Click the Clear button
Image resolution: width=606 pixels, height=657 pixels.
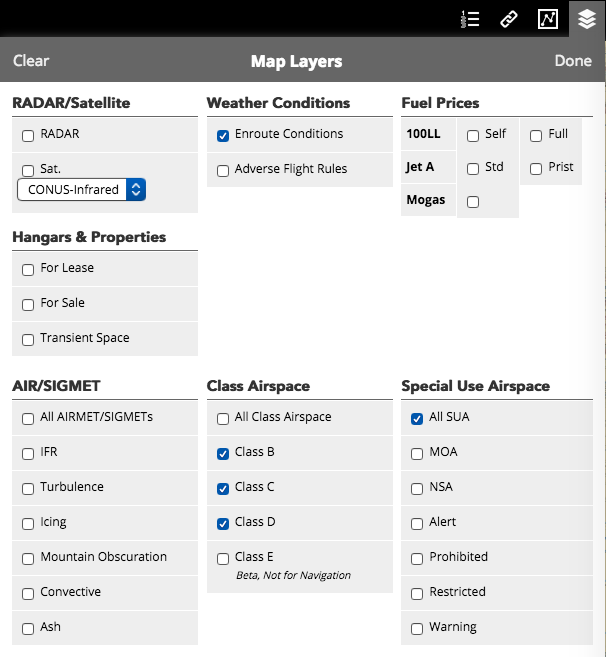31,61
